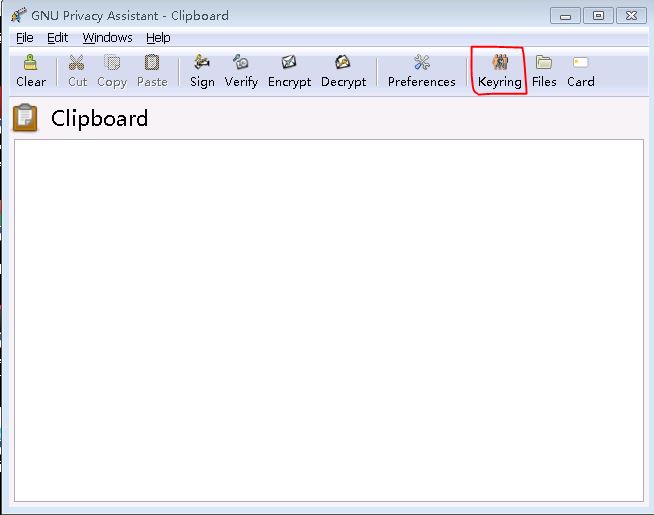The image size is (654, 515).
Task: Sign the clipboard text with Sign
Action: tap(202, 71)
